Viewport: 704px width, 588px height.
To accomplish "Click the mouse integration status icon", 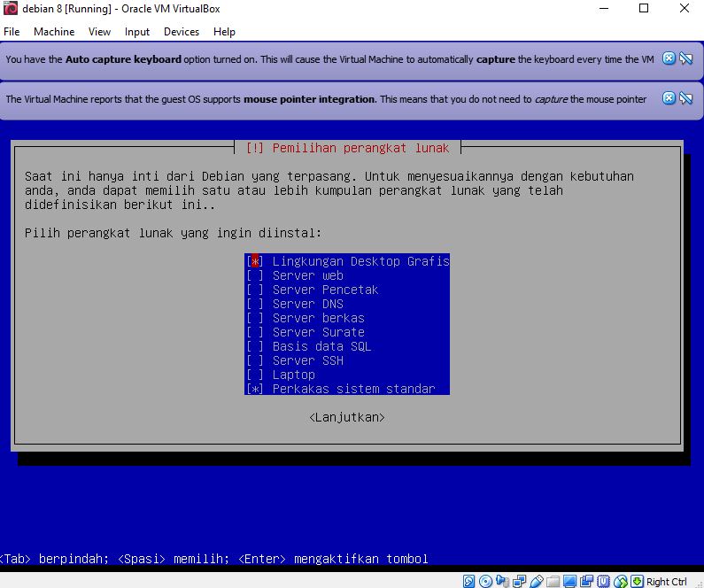I will pos(621,581).
